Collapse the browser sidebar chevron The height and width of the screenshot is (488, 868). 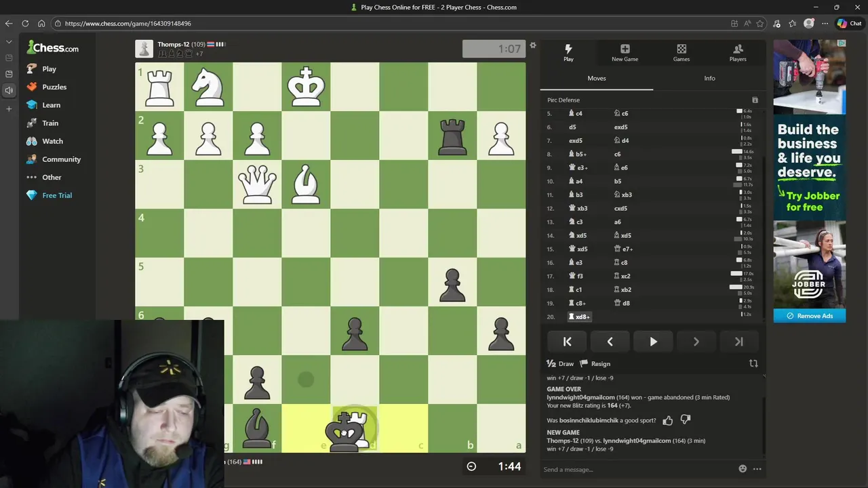[9, 42]
